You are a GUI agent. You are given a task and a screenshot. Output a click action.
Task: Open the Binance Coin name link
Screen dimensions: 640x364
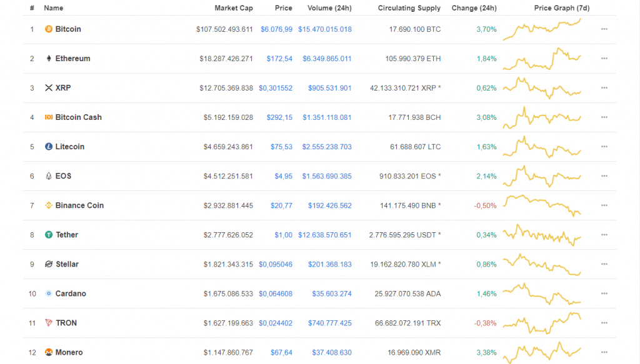[79, 205]
